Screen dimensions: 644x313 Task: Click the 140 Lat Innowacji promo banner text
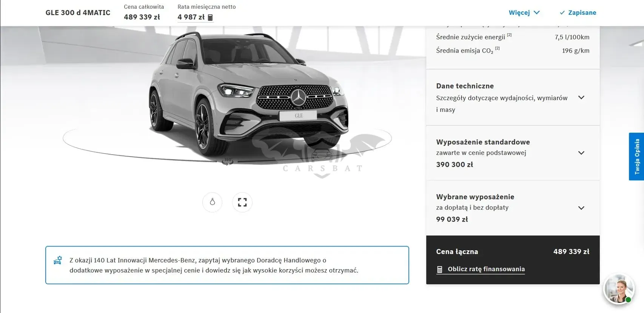tap(214, 265)
